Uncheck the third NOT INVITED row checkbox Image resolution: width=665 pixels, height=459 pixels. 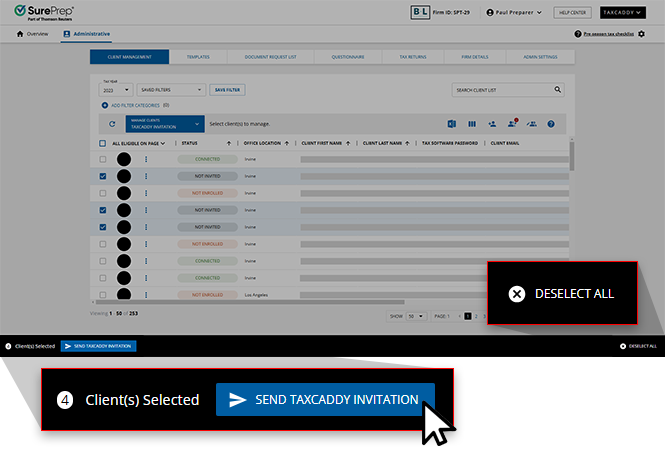[x=103, y=227]
